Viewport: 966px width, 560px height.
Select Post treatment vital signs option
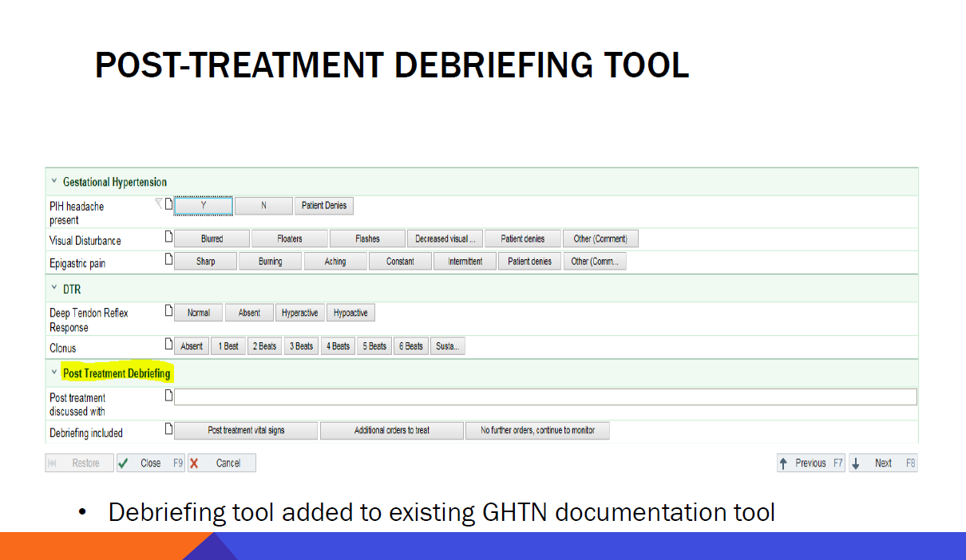click(x=246, y=431)
